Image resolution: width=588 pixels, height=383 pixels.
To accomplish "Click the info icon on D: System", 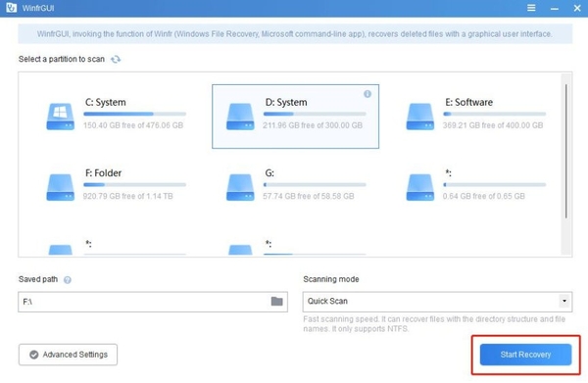I will point(367,94).
